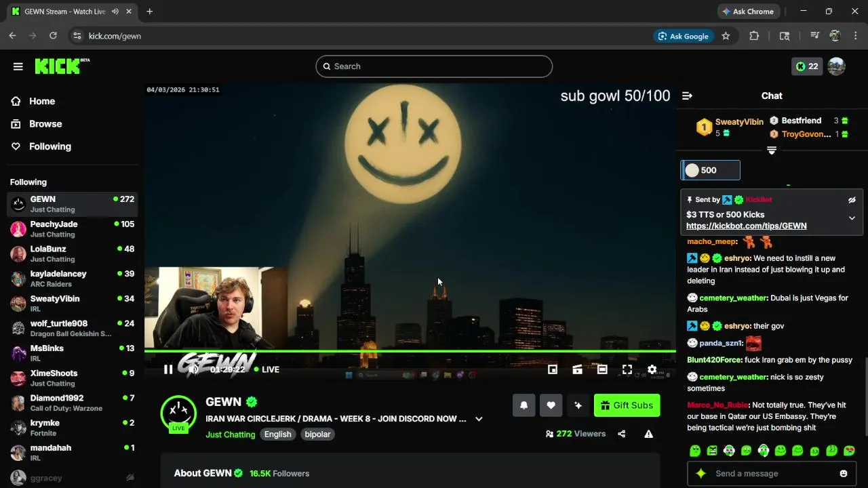Open MsBinks IRL channel

pyautogui.click(x=72, y=353)
